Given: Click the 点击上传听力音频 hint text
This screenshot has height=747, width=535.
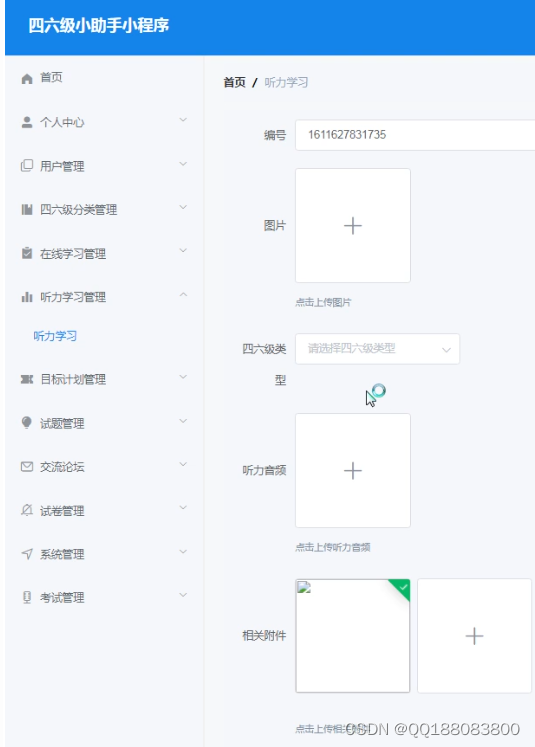Looking at the screenshot, I should (x=333, y=547).
